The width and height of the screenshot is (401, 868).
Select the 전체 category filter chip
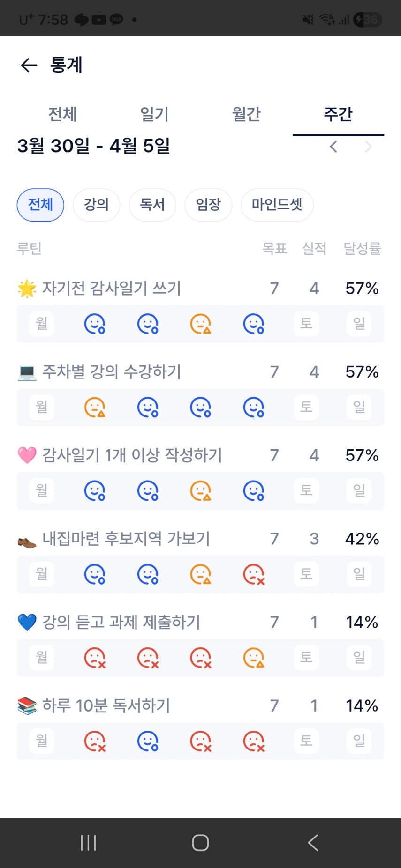[x=40, y=205]
